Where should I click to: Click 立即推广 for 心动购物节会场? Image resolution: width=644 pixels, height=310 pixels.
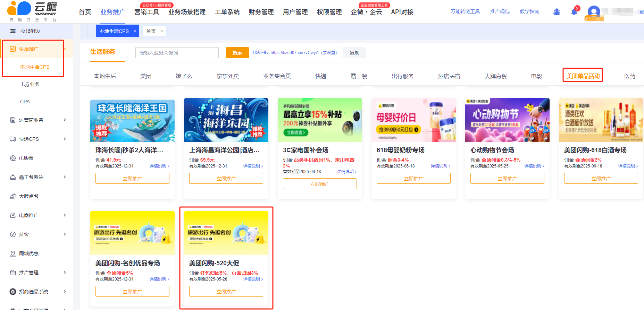pos(507,179)
